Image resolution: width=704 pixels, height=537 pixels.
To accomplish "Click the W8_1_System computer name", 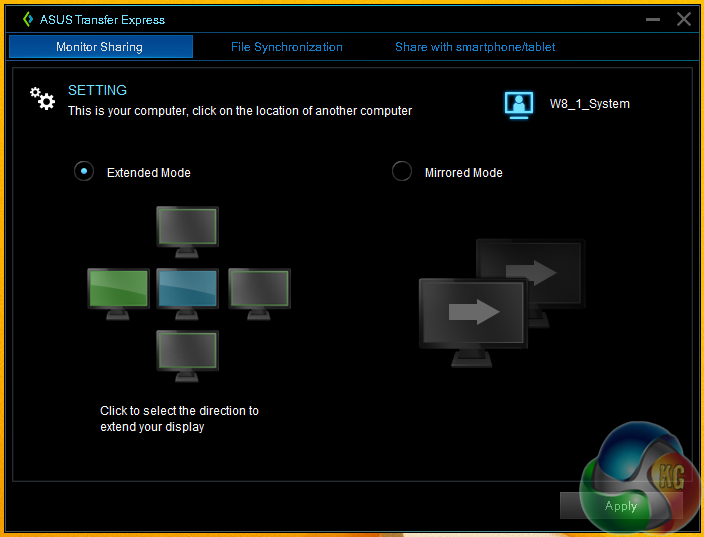I will (590, 104).
